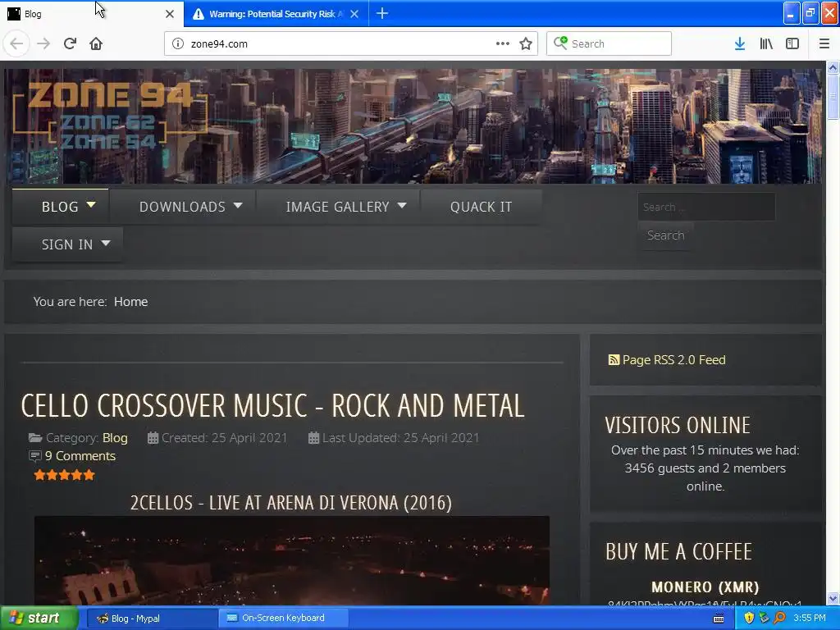Click the MONERO (XMR) label

(x=705, y=587)
